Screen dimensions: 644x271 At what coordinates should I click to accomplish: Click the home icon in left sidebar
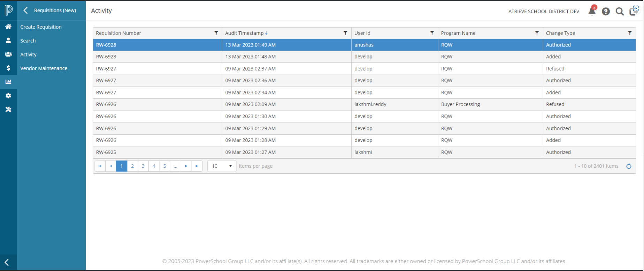[x=8, y=27]
